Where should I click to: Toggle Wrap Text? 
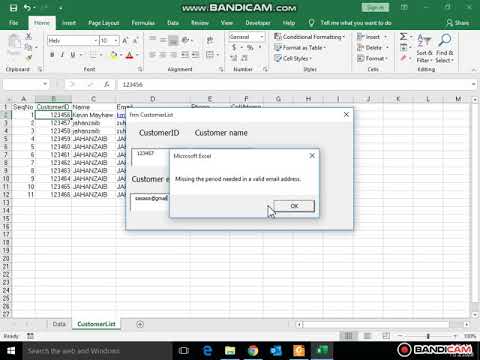210,40
